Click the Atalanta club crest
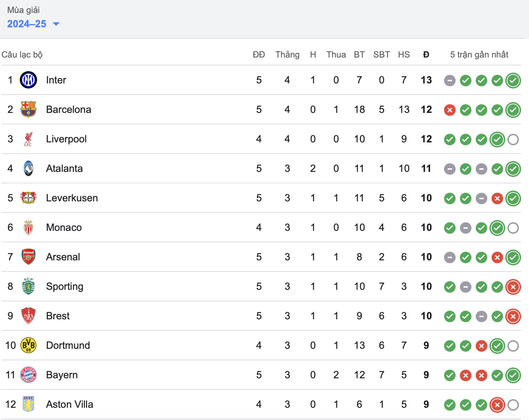Image resolution: width=529 pixels, height=420 pixels. point(28,168)
